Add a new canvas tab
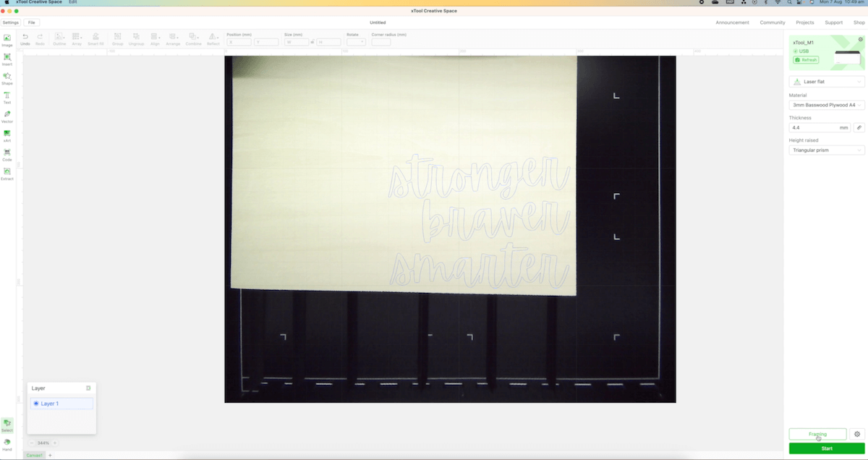868x460 pixels. 50,455
